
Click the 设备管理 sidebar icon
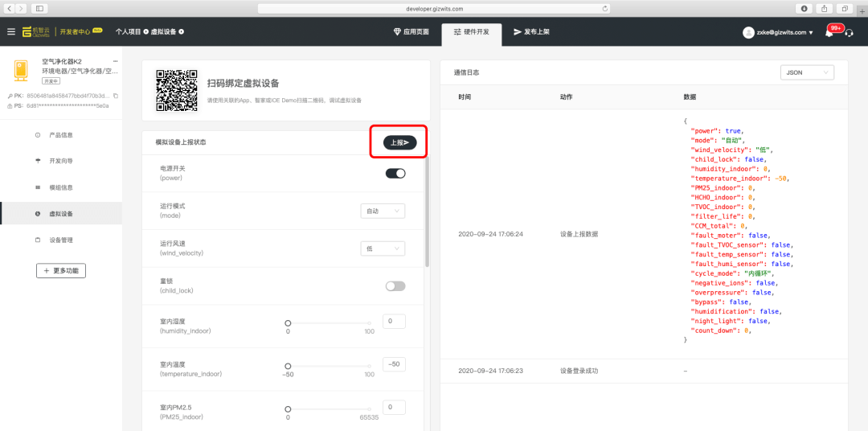pos(38,240)
